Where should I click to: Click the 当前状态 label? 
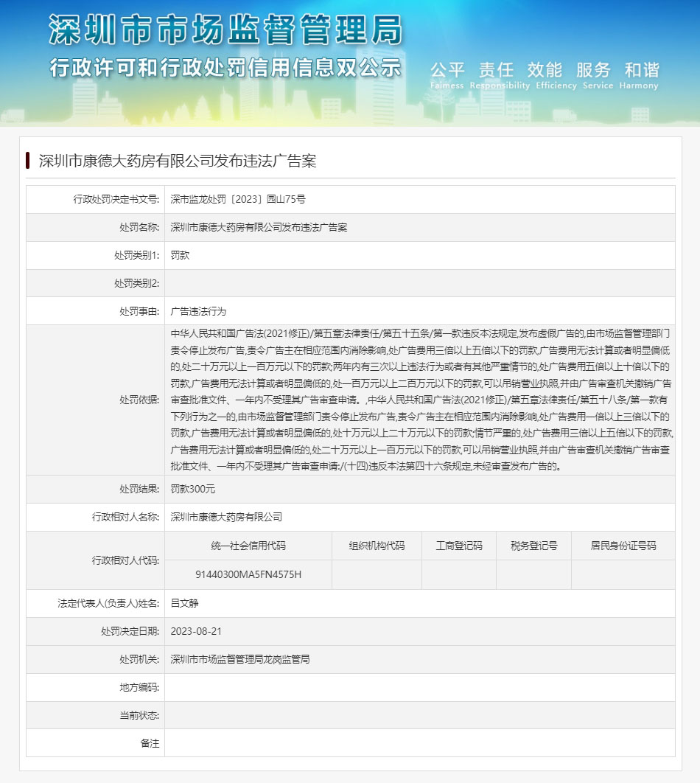coord(139,715)
